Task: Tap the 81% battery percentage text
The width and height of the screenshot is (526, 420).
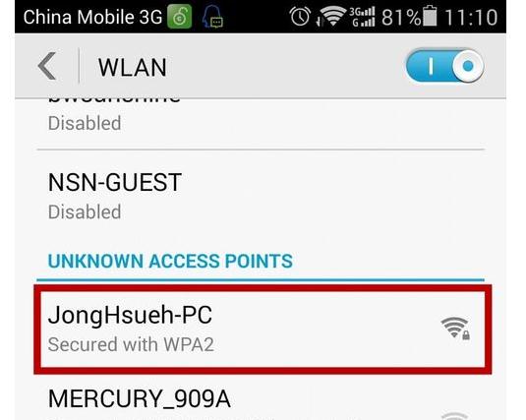Action: click(x=401, y=17)
